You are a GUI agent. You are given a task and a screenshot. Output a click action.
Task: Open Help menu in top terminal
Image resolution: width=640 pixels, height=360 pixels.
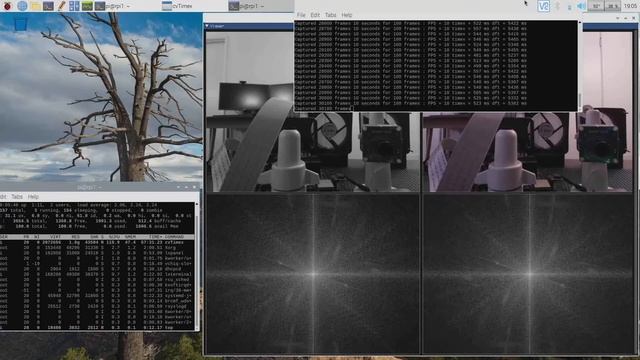pyautogui.click(x=347, y=15)
